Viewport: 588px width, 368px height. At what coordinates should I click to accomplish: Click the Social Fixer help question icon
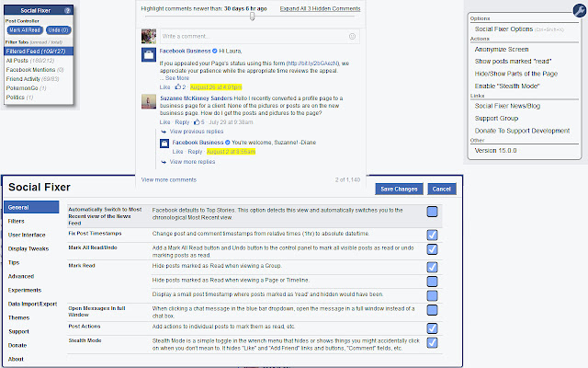(67, 10)
